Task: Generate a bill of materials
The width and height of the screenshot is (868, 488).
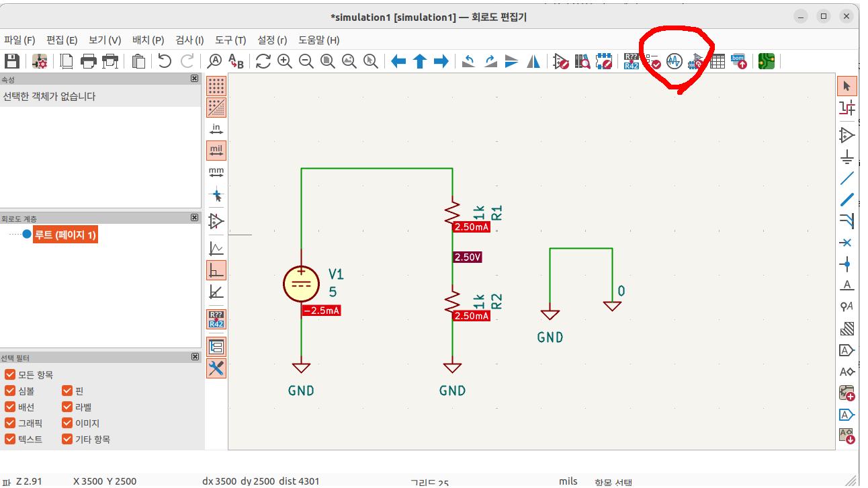Action: pos(738,62)
